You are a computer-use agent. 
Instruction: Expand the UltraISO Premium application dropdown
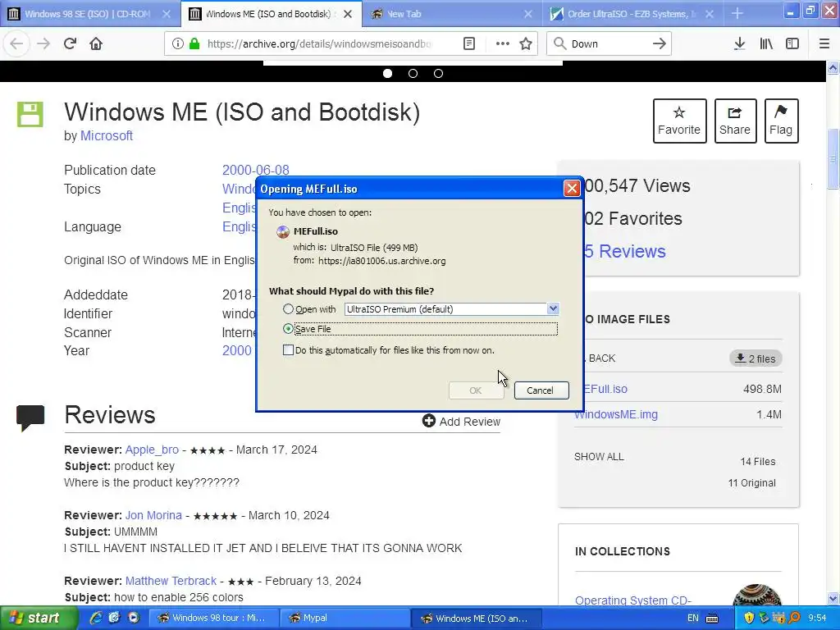553,308
